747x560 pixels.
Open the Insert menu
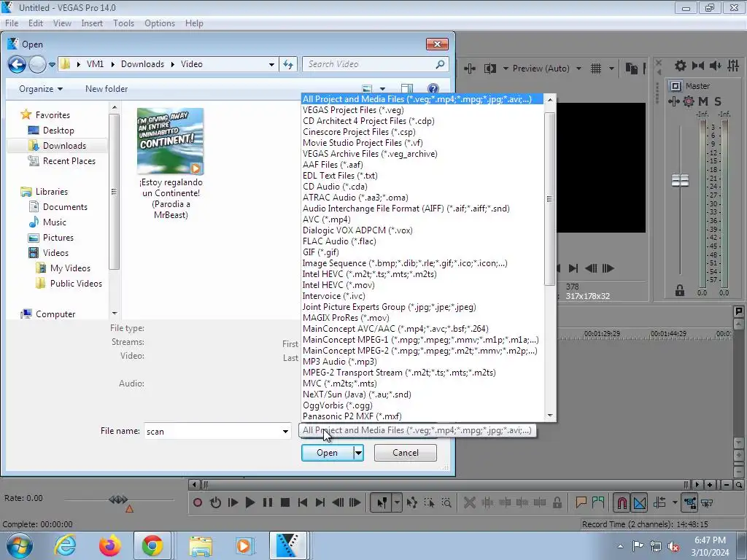point(92,23)
